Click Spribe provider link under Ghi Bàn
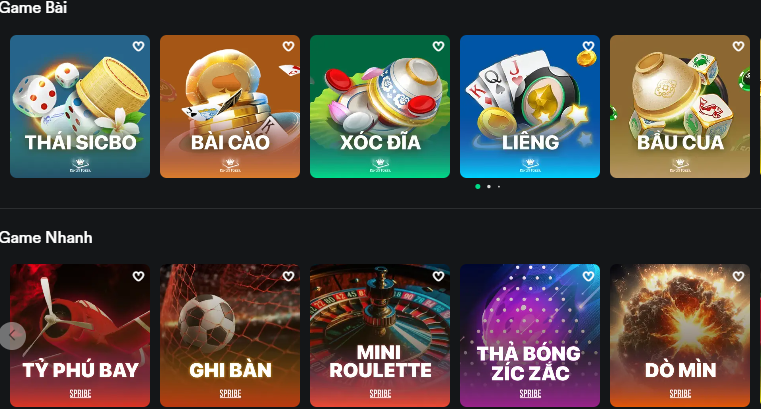Image resolution: width=761 pixels, height=409 pixels. click(x=230, y=393)
